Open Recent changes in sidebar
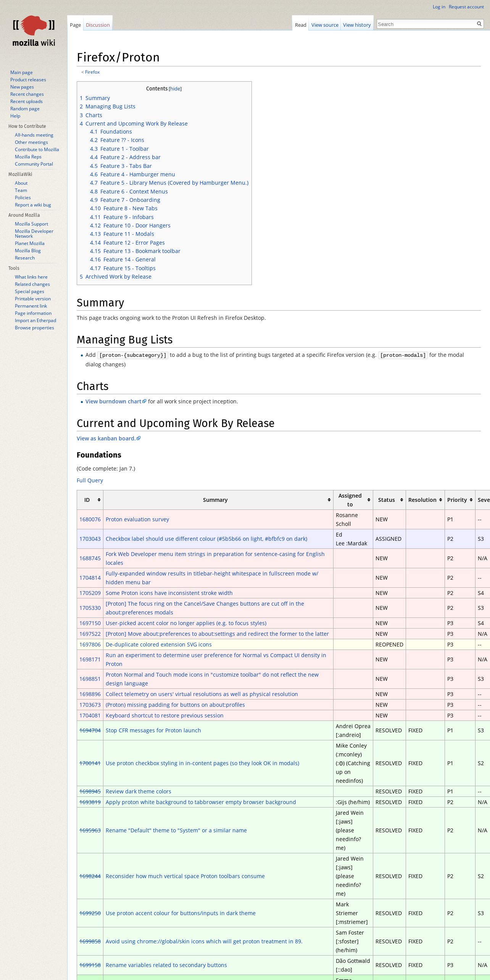This screenshot has height=980, width=490. tap(27, 94)
